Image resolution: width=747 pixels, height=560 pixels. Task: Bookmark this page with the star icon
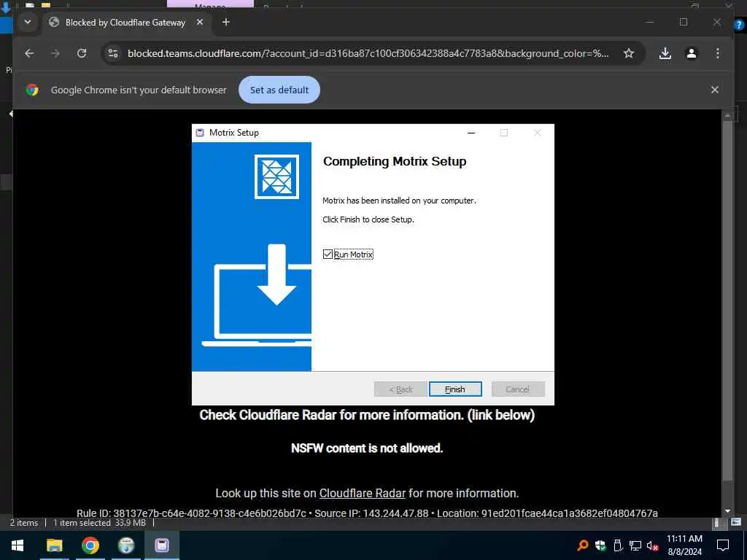[629, 53]
